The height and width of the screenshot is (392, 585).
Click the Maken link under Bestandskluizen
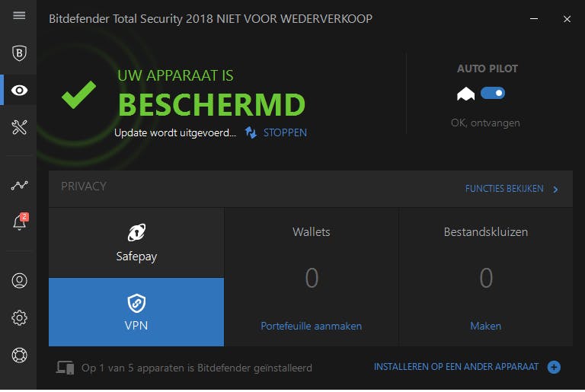click(x=485, y=326)
